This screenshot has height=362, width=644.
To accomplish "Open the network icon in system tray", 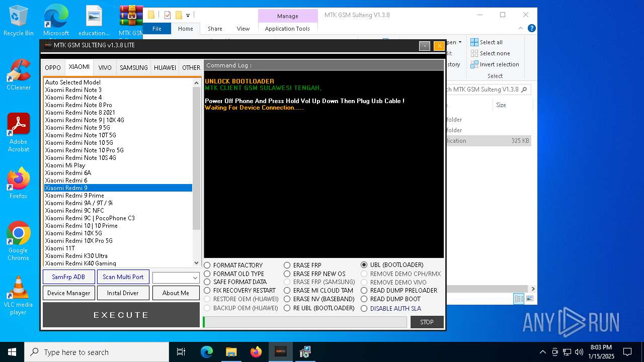I will [x=567, y=352].
